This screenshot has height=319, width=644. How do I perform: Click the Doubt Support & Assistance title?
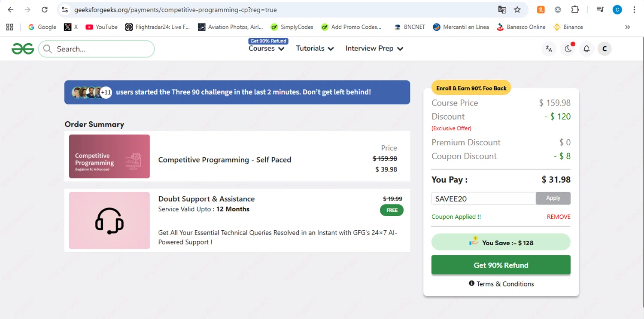click(x=207, y=199)
